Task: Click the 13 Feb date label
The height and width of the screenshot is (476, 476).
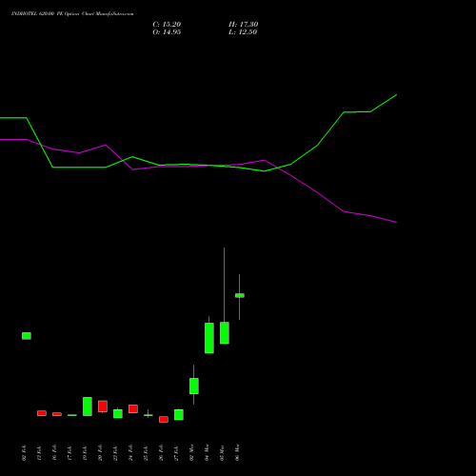Action: click(x=39, y=453)
